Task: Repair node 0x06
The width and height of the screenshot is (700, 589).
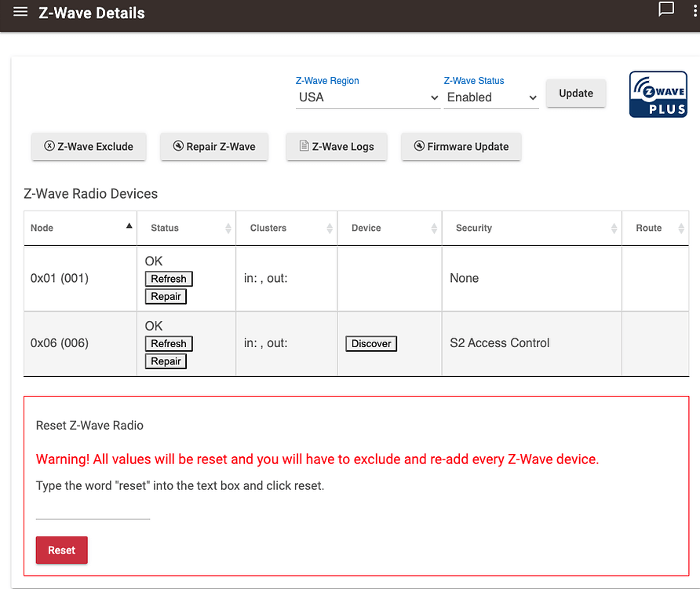Action: coord(166,361)
